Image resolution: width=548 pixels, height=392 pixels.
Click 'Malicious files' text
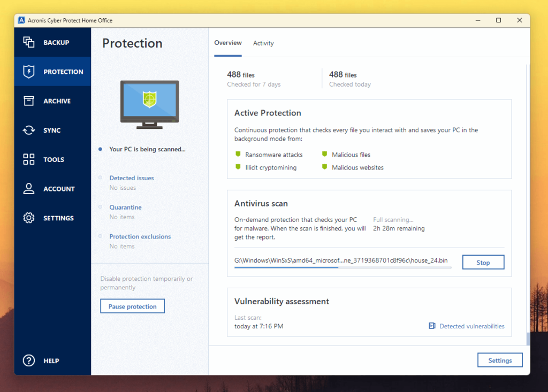(x=351, y=155)
